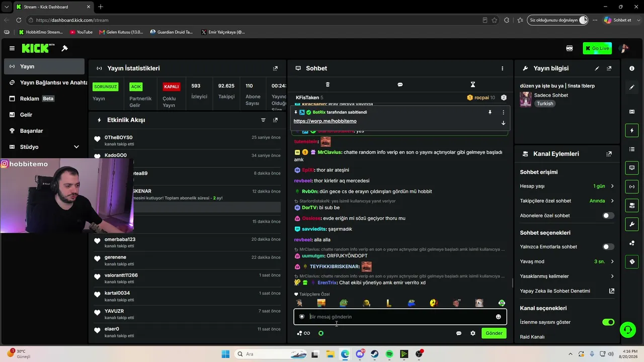
Task: Send the message with the Gönder button
Action: [x=494, y=333]
